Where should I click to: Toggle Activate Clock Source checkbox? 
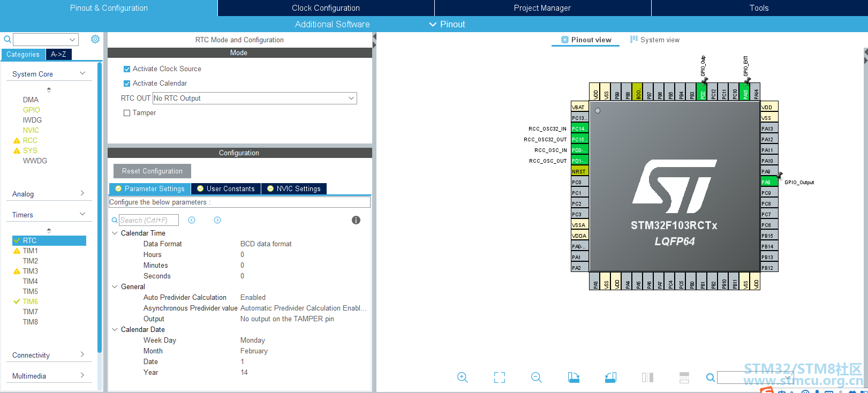click(x=127, y=69)
